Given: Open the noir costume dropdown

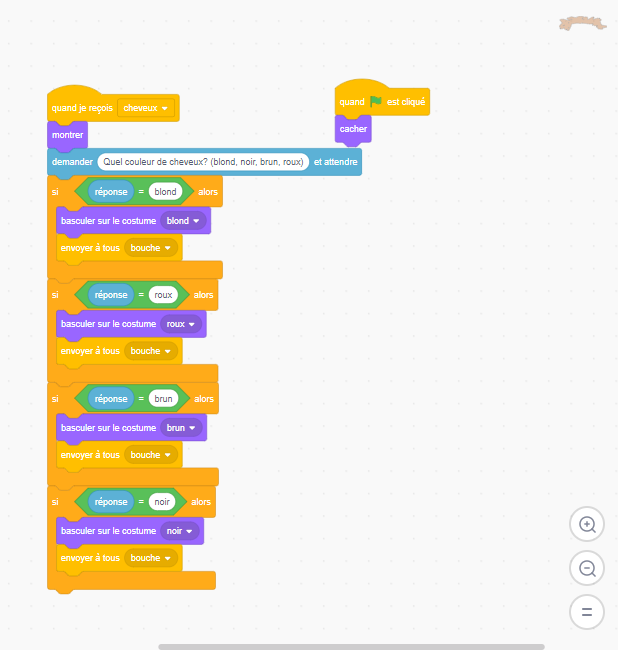Looking at the screenshot, I should pos(179,531).
